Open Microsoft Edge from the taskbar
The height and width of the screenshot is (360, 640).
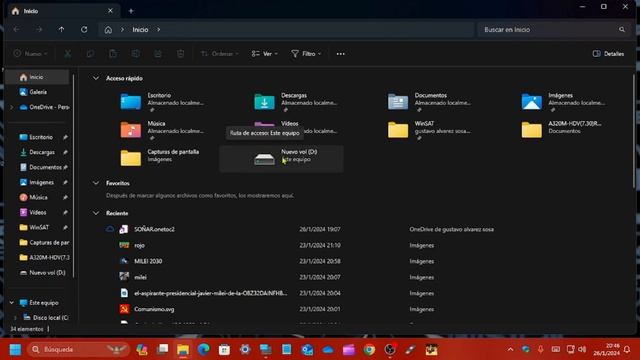203,349
